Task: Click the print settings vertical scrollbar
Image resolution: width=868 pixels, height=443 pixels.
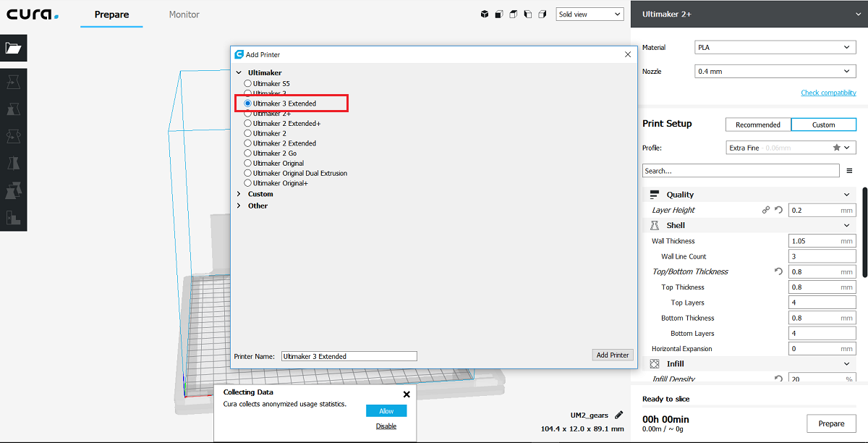Action: click(x=864, y=232)
